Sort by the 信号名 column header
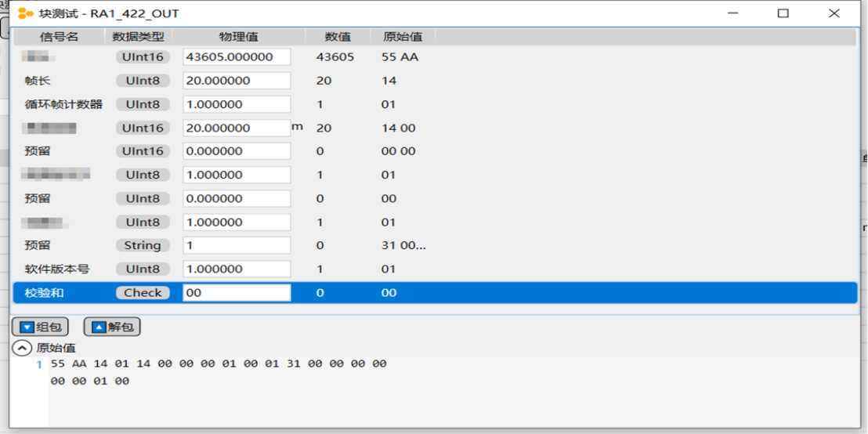Screen dimensions: 868x434 coord(59,37)
